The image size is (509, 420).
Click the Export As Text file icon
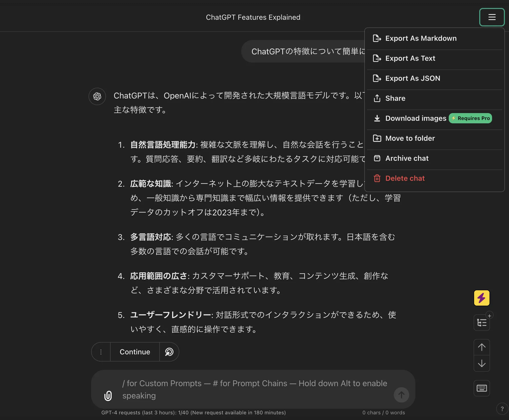tap(377, 58)
